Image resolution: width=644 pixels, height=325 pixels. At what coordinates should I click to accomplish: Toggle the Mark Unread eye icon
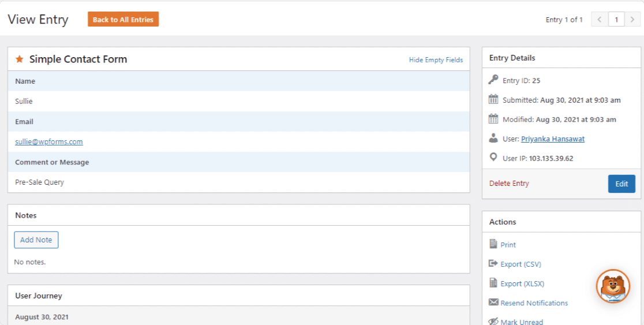point(493,322)
